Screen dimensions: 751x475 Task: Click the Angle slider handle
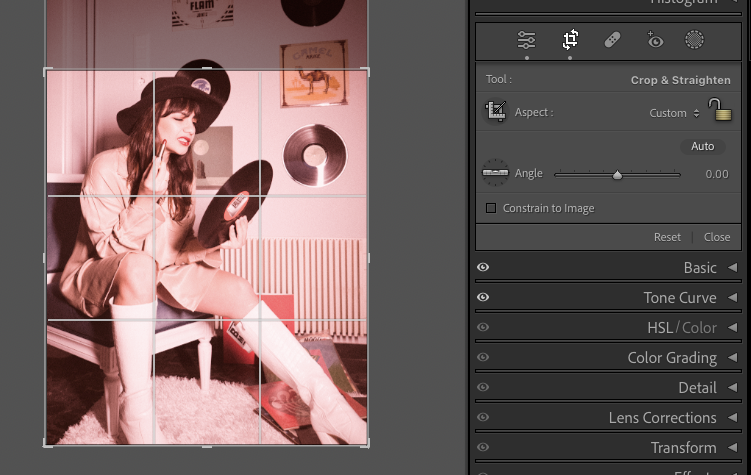[617, 175]
